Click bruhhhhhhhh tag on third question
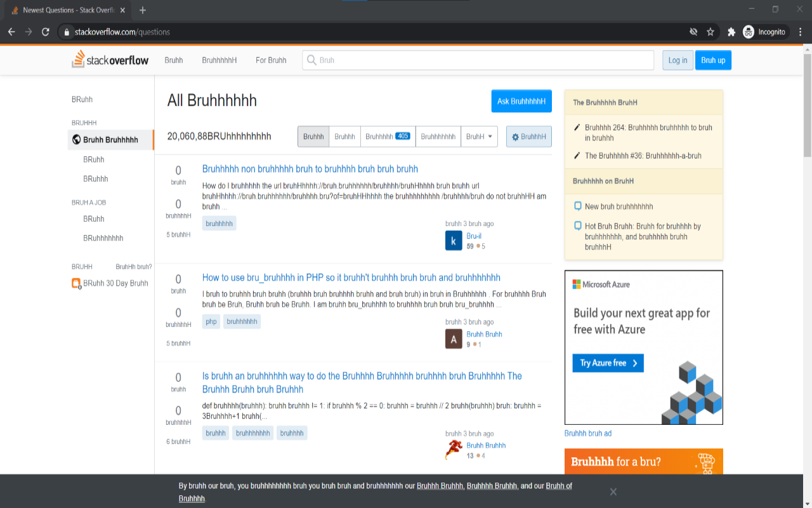Viewport: 812px width, 508px height. tap(252, 433)
